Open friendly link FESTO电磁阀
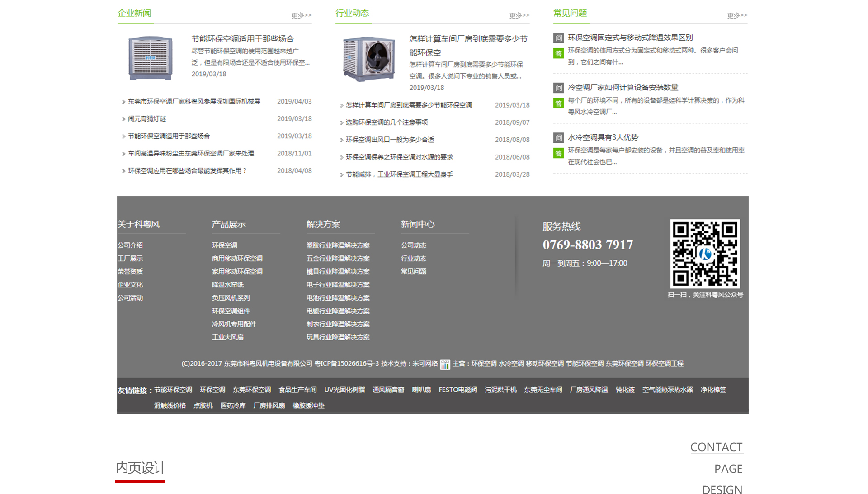 (458, 390)
